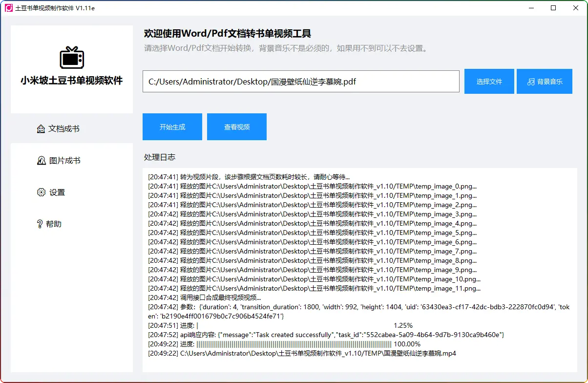
Task: Click the app icon in the title bar
Action: pos(8,8)
